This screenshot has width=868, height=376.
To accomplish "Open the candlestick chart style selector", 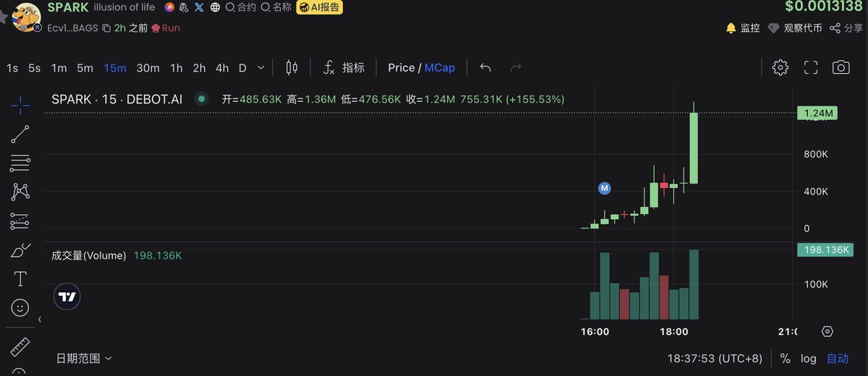I will pos(292,67).
